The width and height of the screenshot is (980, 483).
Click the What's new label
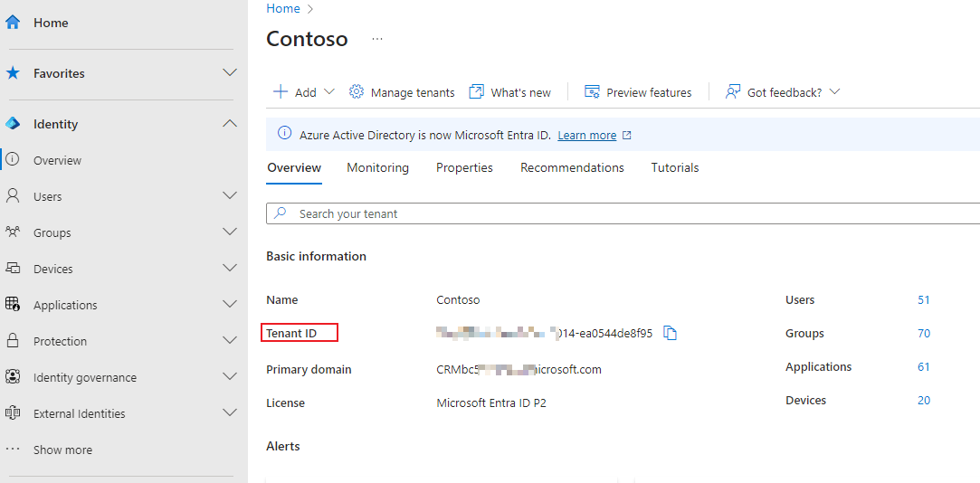(x=520, y=92)
